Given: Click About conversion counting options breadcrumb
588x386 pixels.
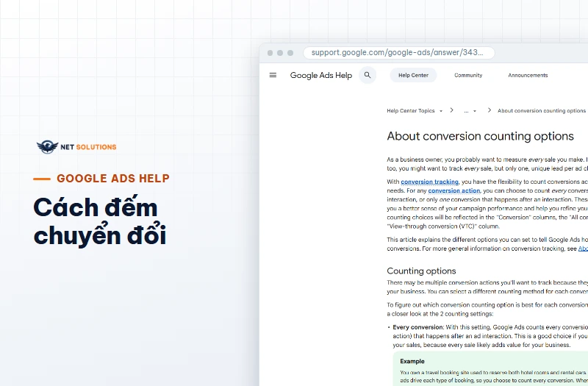Looking at the screenshot, I should (542, 111).
